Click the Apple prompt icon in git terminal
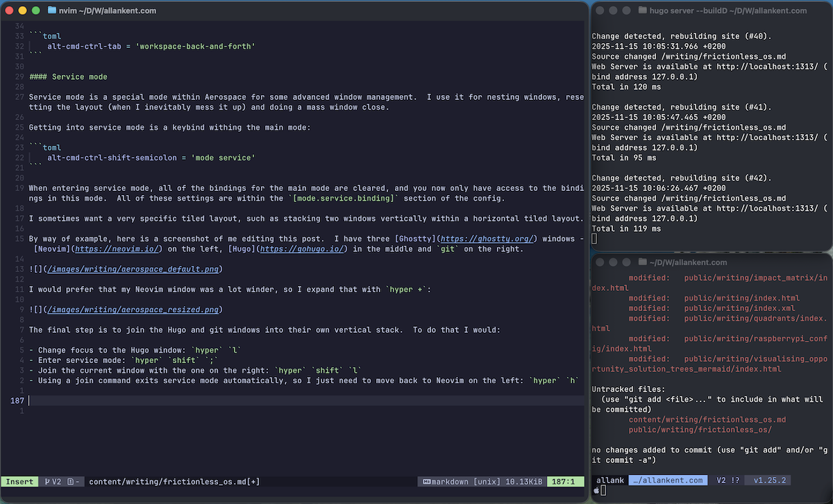833x504 pixels. pos(596,490)
